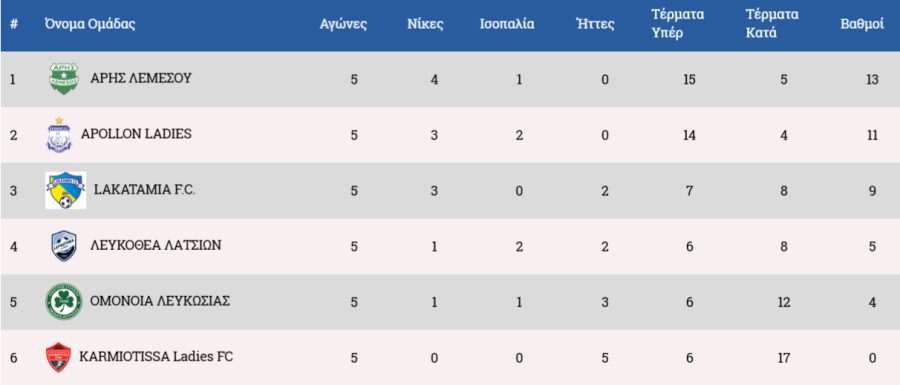Image resolution: width=900 pixels, height=385 pixels.
Task: Click the ΟΜΟΝΟΙΑ ΛΕΥΚΩΣΙΑΣ shamrock logo
Action: 64,301
